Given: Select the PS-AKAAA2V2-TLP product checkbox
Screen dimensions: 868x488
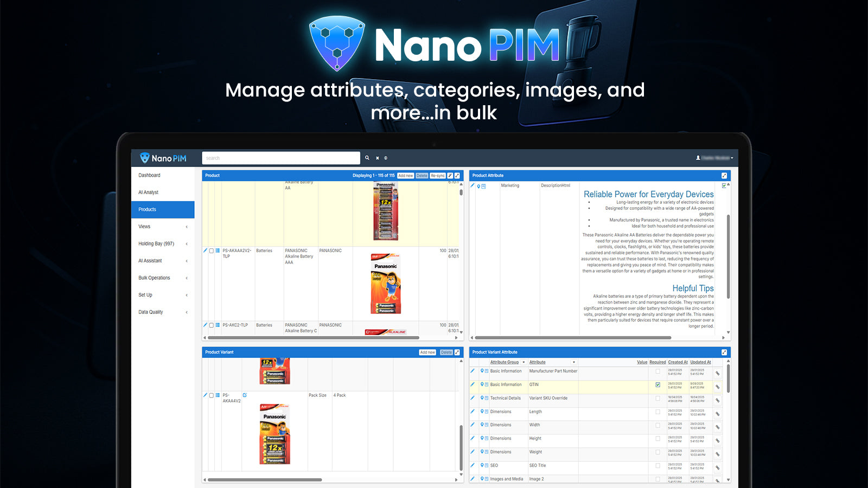Looking at the screenshot, I should click(212, 251).
